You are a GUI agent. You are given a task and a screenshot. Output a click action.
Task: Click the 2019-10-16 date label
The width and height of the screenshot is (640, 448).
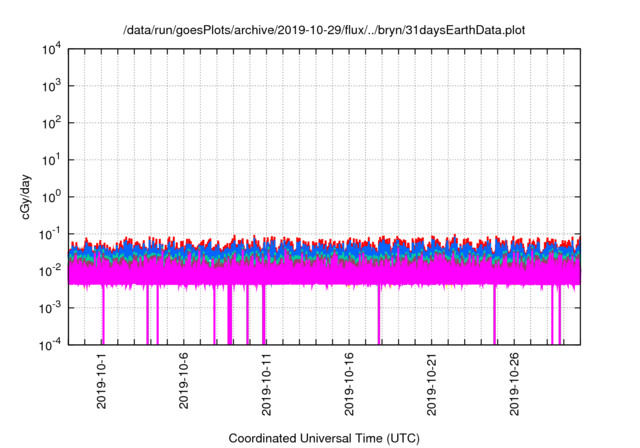pyautogui.click(x=349, y=384)
